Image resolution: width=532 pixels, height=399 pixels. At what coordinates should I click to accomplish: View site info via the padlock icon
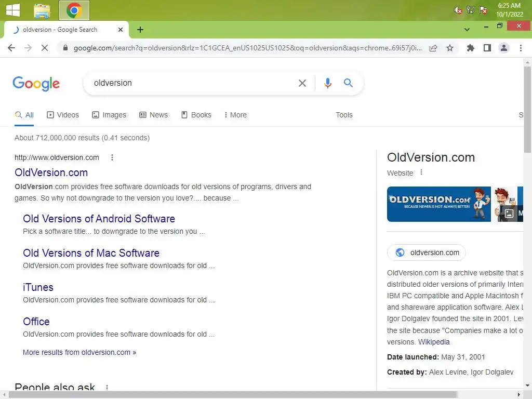[x=65, y=48]
